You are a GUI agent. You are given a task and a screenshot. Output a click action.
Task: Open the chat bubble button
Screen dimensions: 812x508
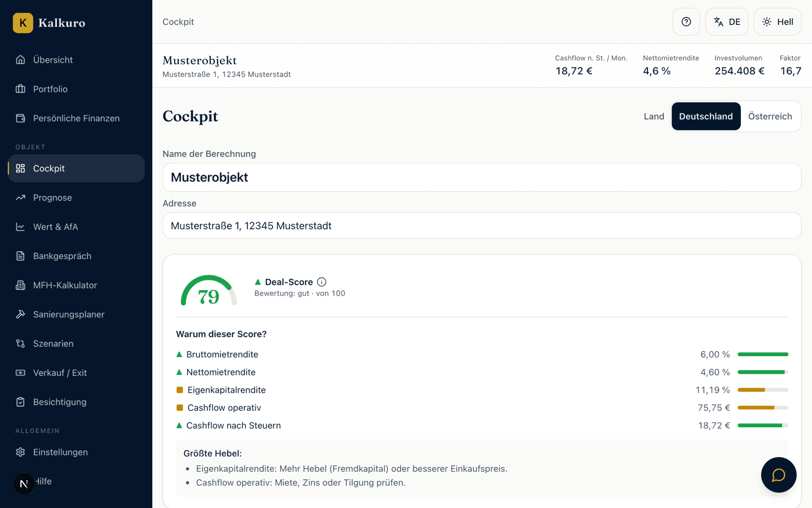(779, 475)
